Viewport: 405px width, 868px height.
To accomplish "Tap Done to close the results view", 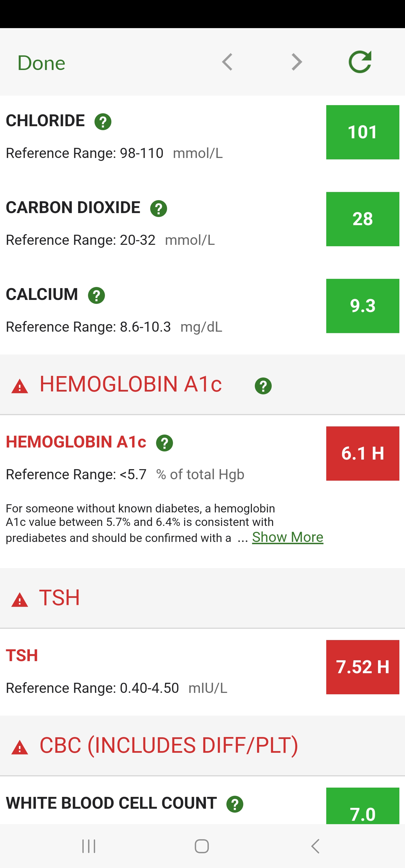I will pos(41,63).
